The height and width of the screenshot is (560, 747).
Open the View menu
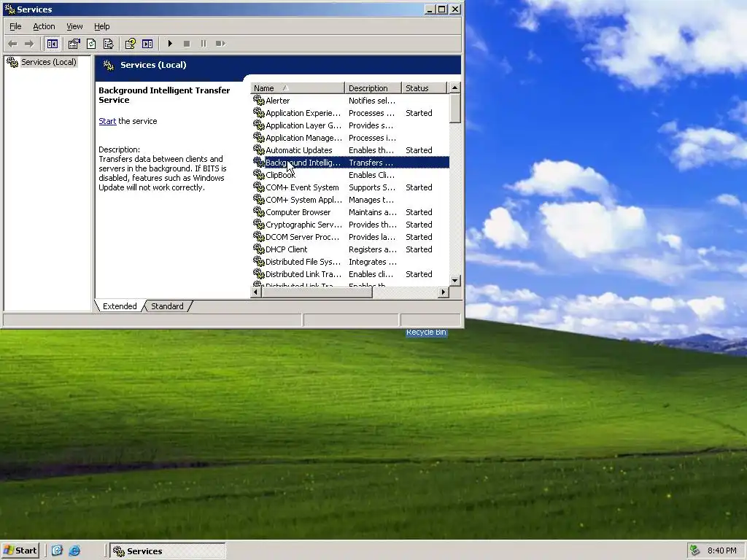(x=74, y=27)
